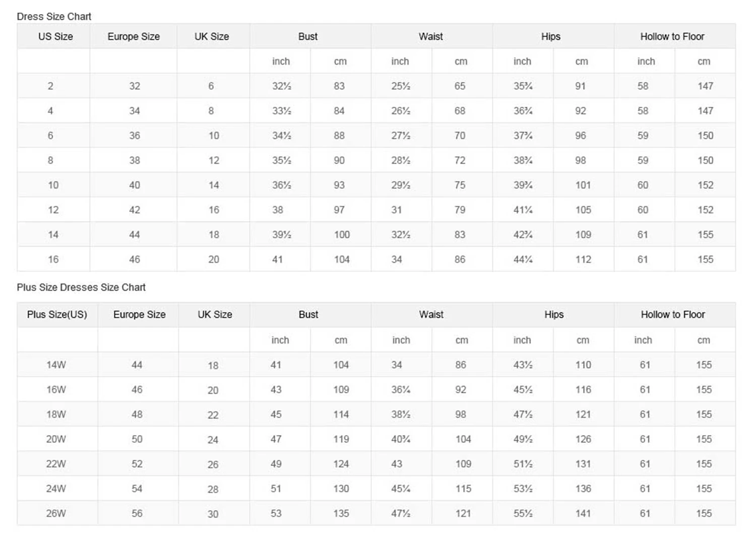
Task: Click the 22W size row label
Action: (x=56, y=464)
